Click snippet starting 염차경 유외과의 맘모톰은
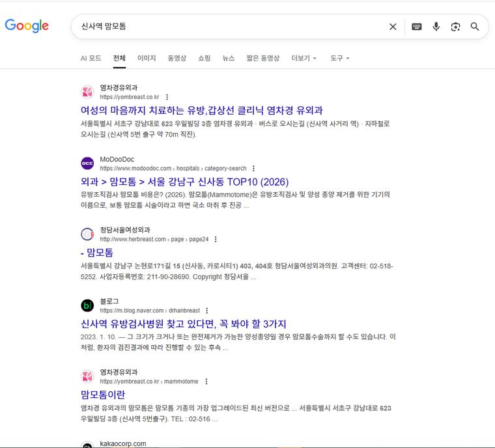Image resolution: width=495 pixels, height=448 pixels. [x=236, y=413]
